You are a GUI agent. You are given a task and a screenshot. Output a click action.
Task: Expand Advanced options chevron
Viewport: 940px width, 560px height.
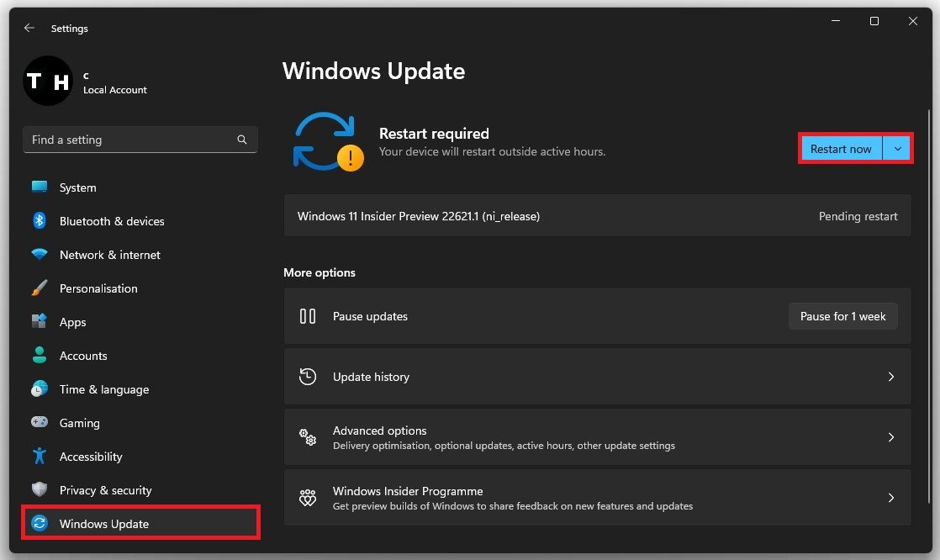[x=891, y=437]
